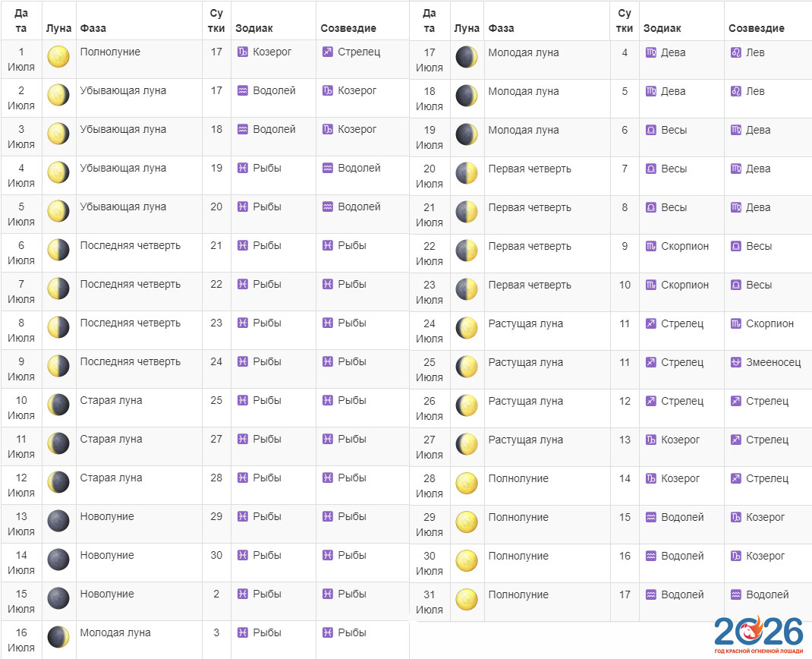Click the Фаза column header in left table
The image size is (812, 659).
(x=93, y=28)
